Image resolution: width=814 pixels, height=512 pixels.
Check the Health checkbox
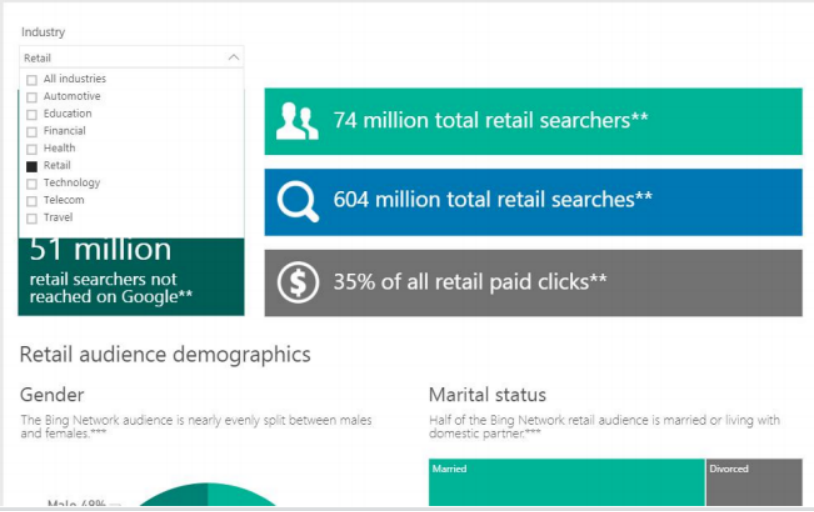[x=32, y=149]
